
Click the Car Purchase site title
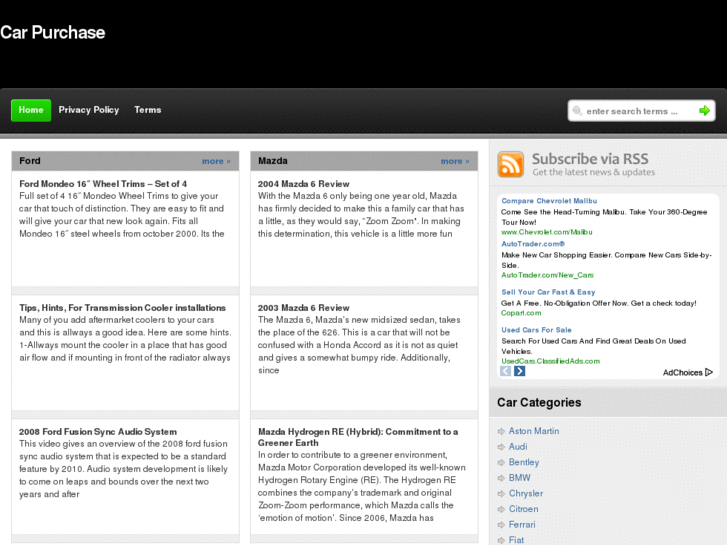pos(53,32)
